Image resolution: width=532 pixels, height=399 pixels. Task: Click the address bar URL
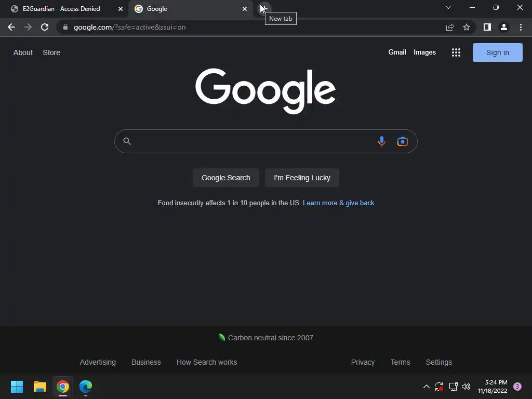[129, 27]
